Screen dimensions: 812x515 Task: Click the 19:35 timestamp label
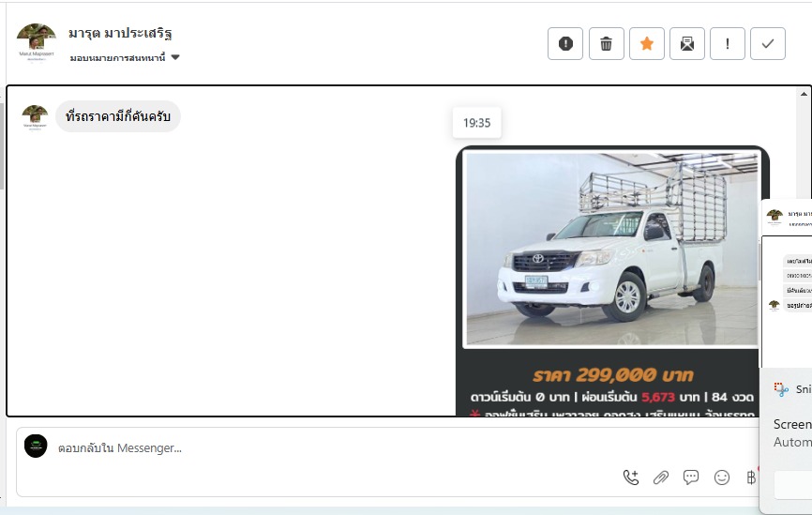coord(476,123)
